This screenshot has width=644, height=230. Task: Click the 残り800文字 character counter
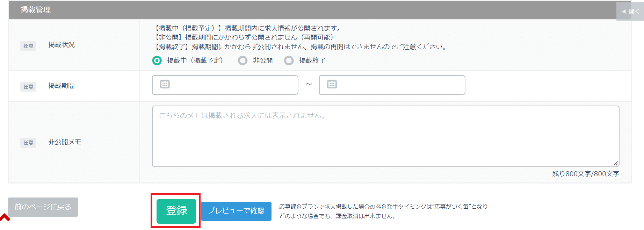point(585,174)
